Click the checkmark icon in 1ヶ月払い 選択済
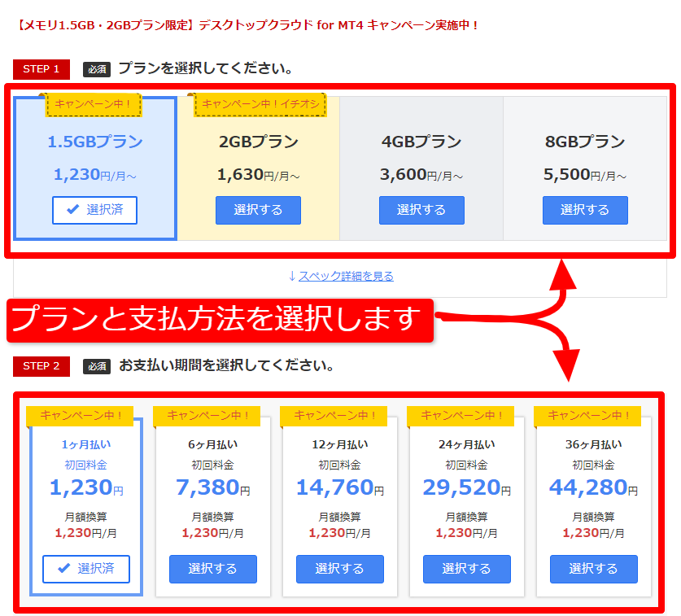 pyautogui.click(x=64, y=569)
